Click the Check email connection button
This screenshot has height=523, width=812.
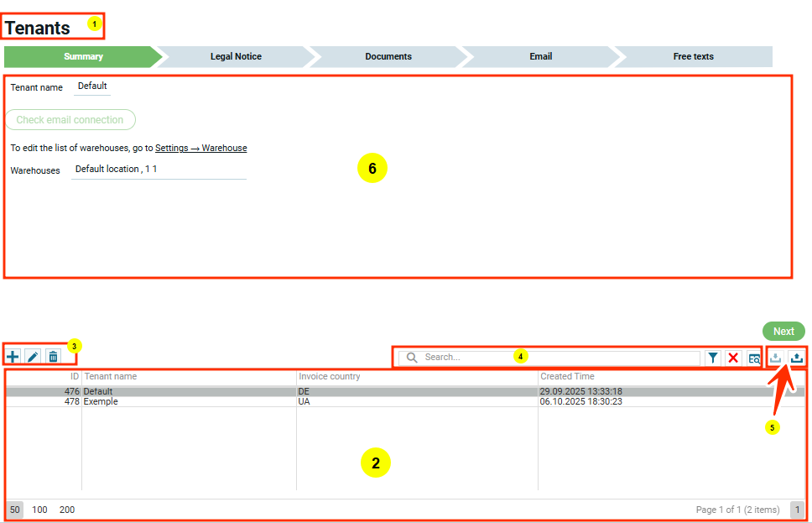click(x=70, y=120)
